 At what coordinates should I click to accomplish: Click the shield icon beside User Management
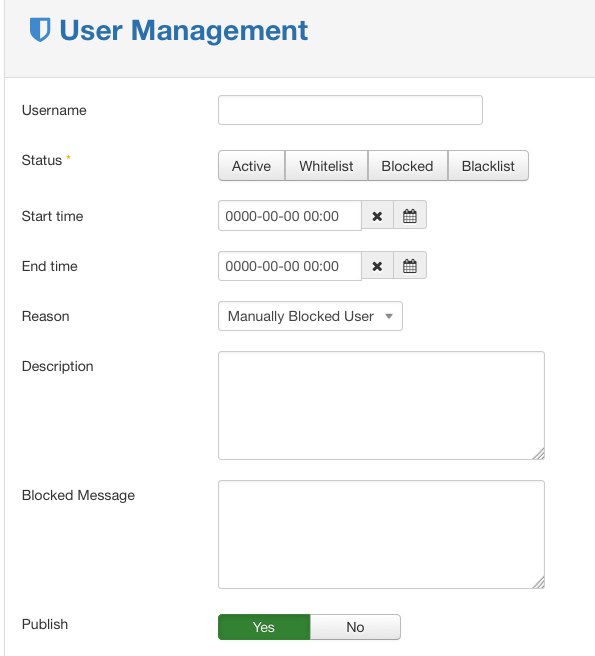40,30
